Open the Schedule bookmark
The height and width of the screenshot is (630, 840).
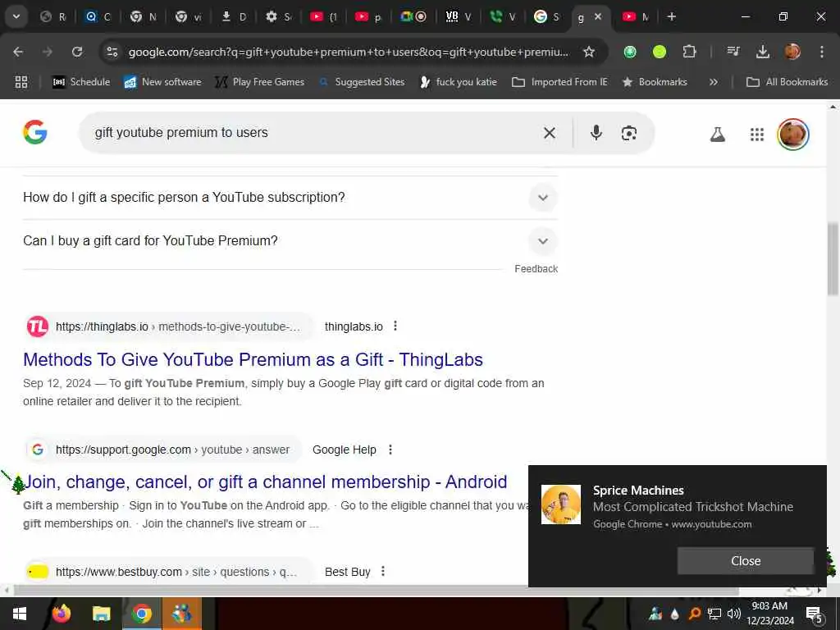pyautogui.click(x=81, y=82)
